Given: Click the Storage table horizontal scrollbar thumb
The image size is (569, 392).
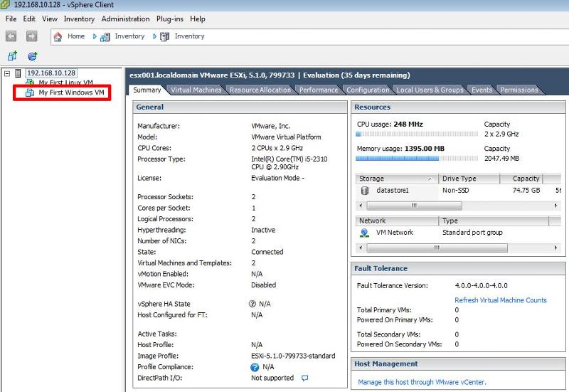Looking at the screenshot, I should (x=414, y=206).
